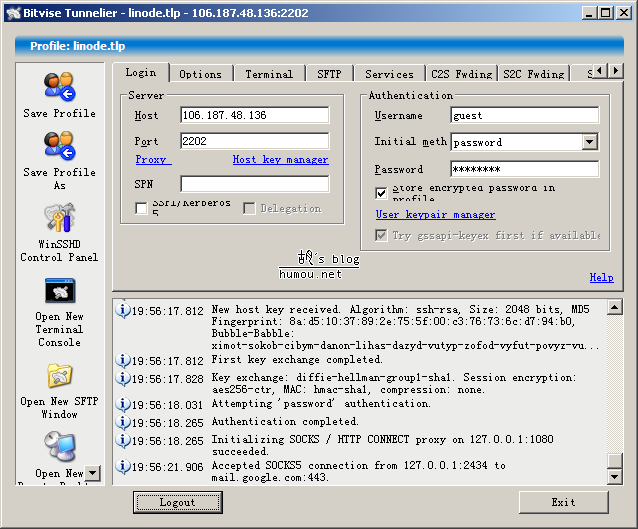The image size is (638, 529).
Task: Maximize the Bitvise Tunnelier window
Action: point(605,13)
